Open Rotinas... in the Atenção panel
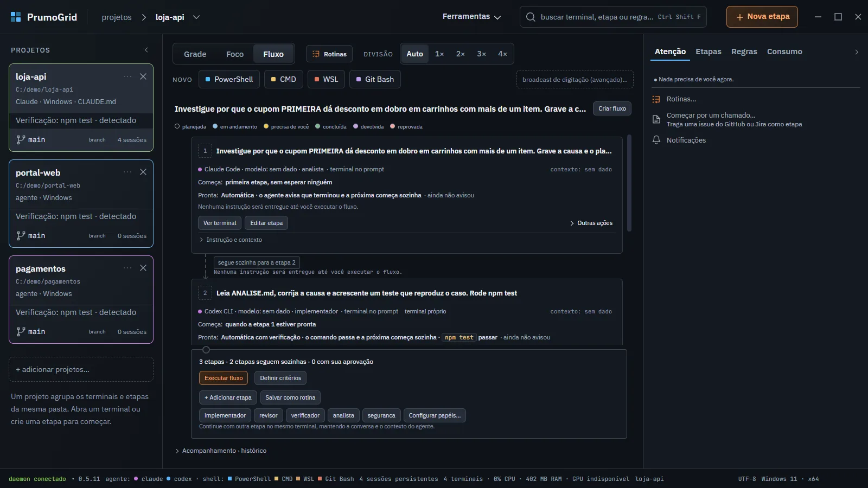The height and width of the screenshot is (488, 868). tap(681, 99)
